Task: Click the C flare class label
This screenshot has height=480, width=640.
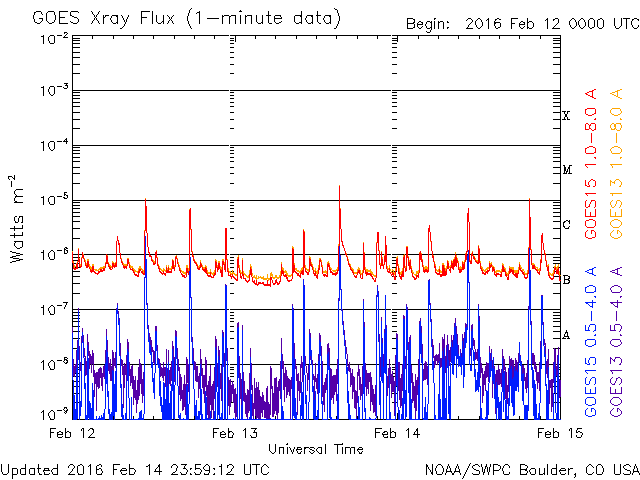Action: pos(566,225)
